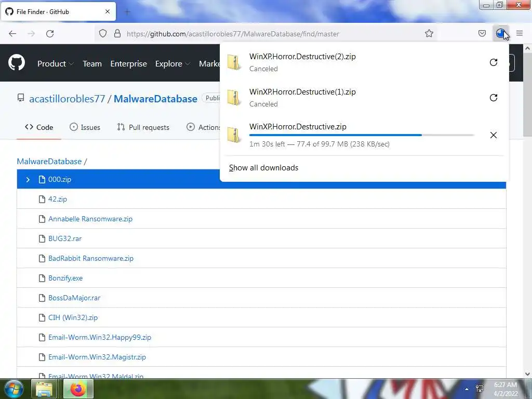
Task: Retry WinXP.Horror.Destructive(1).zip download
Action: [x=494, y=98]
